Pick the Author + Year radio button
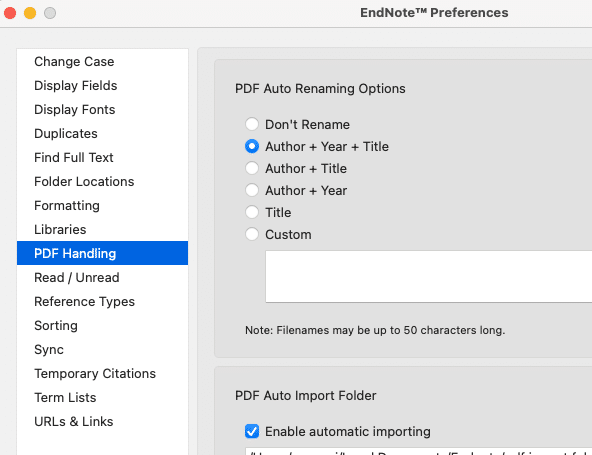 click(x=252, y=190)
